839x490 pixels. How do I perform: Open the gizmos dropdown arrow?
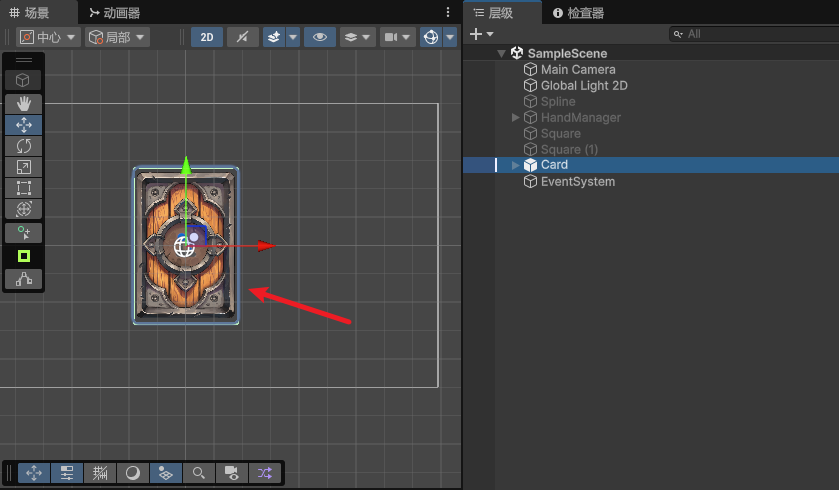tap(450, 37)
